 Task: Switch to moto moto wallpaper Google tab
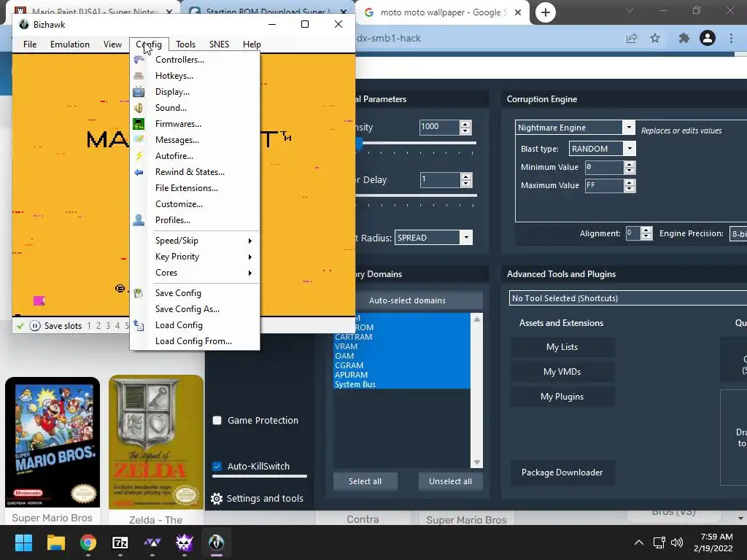point(443,13)
